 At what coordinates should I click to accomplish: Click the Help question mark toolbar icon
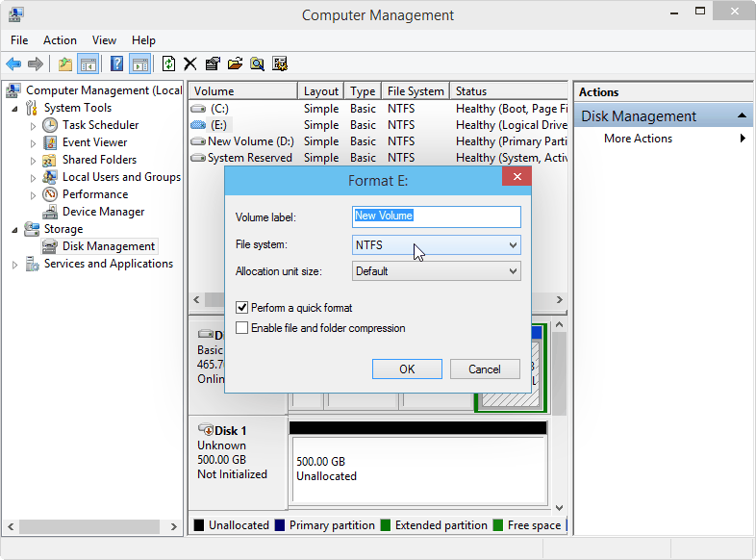(116, 64)
